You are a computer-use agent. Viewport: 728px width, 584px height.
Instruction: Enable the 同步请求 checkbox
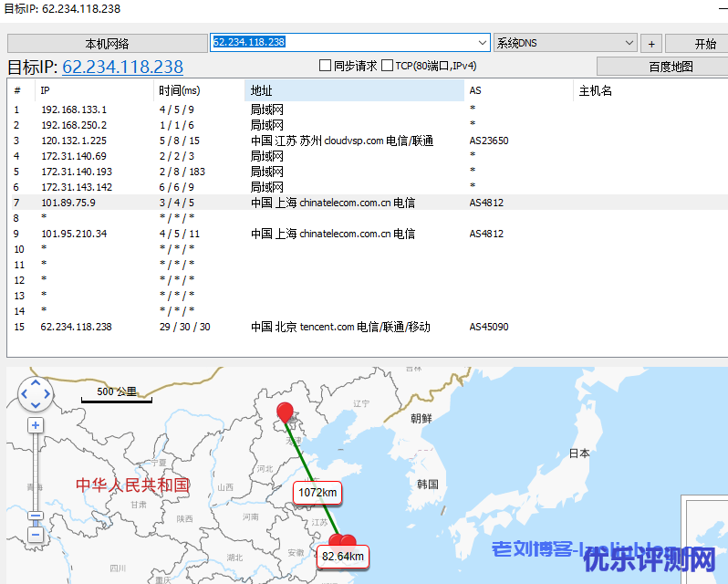coord(325,66)
